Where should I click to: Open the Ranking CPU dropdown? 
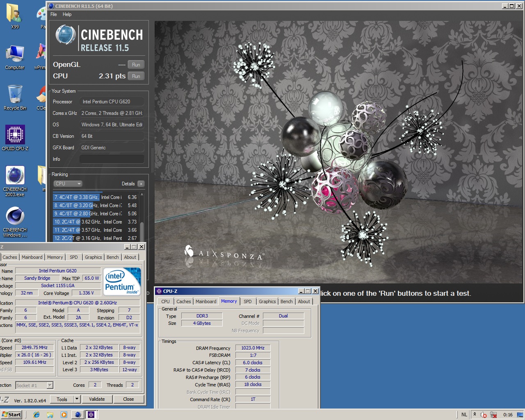(x=68, y=184)
